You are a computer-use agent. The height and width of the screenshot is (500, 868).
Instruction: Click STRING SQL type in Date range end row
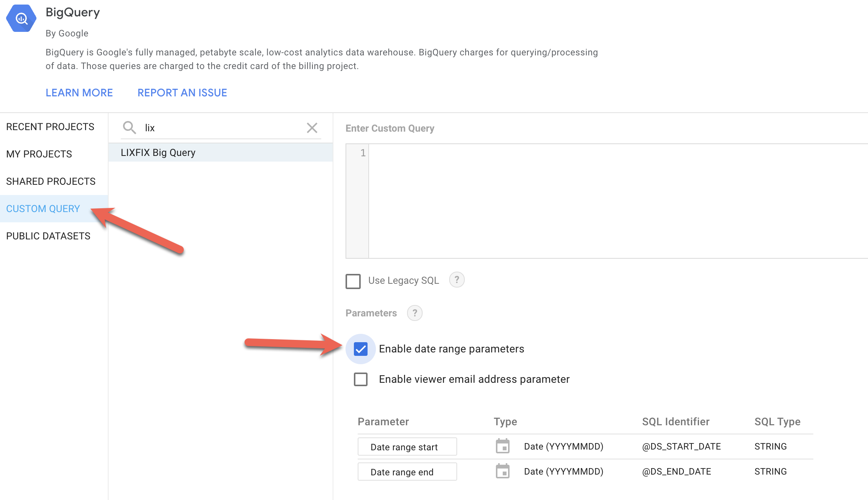point(770,472)
